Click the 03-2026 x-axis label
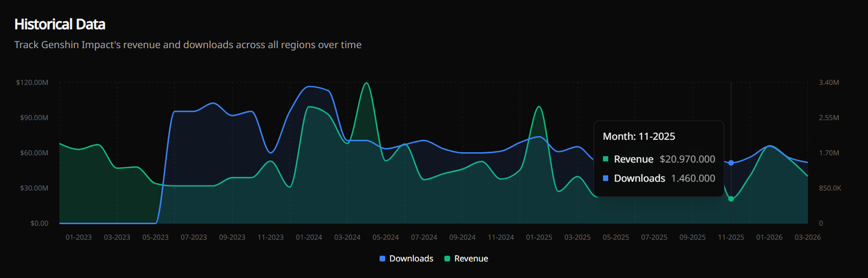The width and height of the screenshot is (868, 278). point(808,237)
